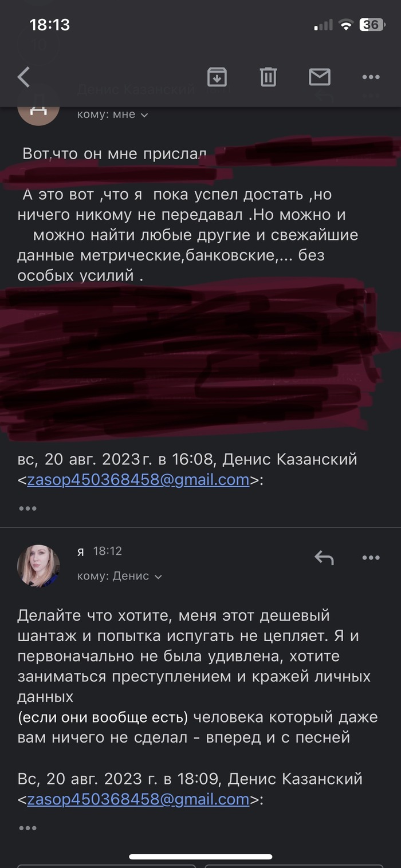
Task: Reply to the 18:12 message
Action: (x=324, y=557)
